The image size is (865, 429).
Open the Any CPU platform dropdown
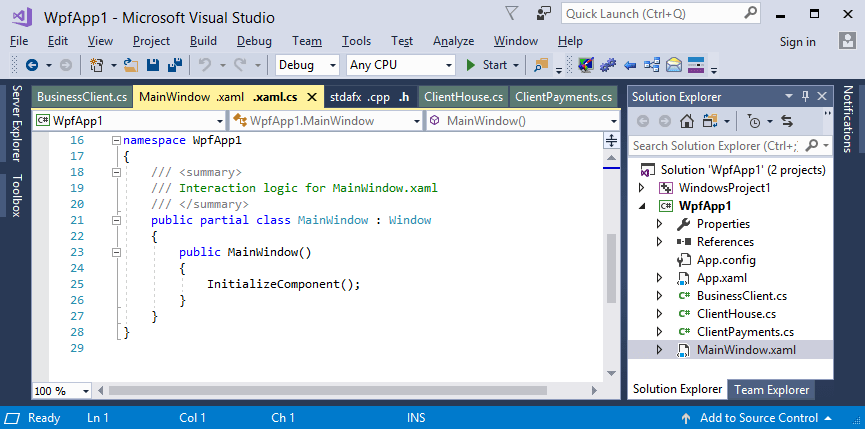pos(400,65)
